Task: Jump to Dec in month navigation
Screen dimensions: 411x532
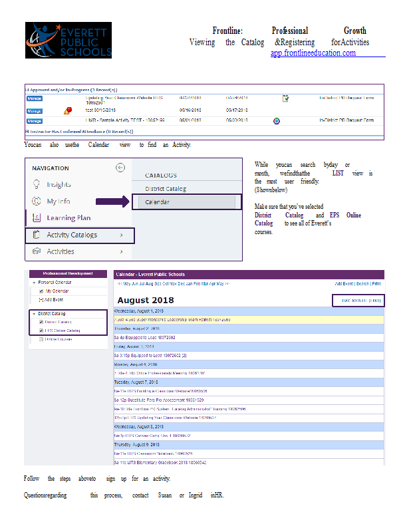Action: 181,284
